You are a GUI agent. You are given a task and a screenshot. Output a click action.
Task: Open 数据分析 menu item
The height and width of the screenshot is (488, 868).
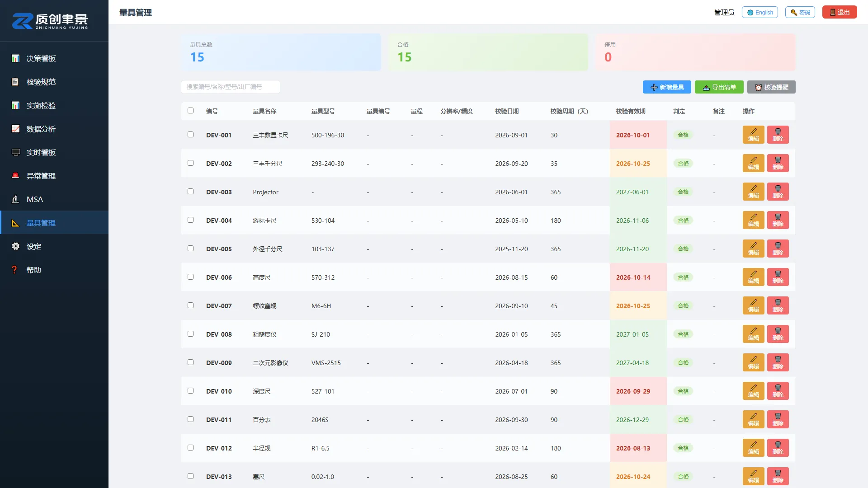point(54,129)
